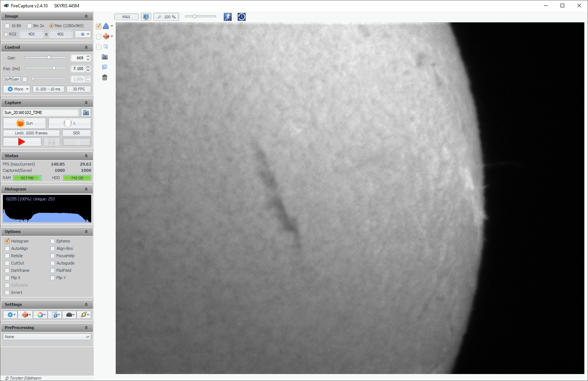
Task: Open the blue gear settings menu
Action: pyautogui.click(x=10, y=315)
